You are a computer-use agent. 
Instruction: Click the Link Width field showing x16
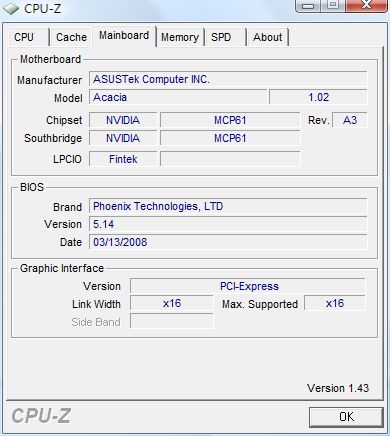coord(171,304)
